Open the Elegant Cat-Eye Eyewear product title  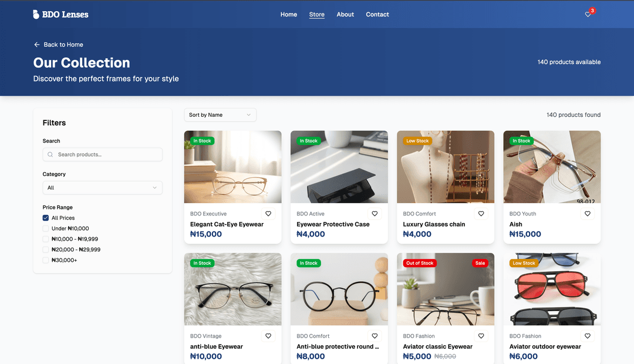click(227, 224)
